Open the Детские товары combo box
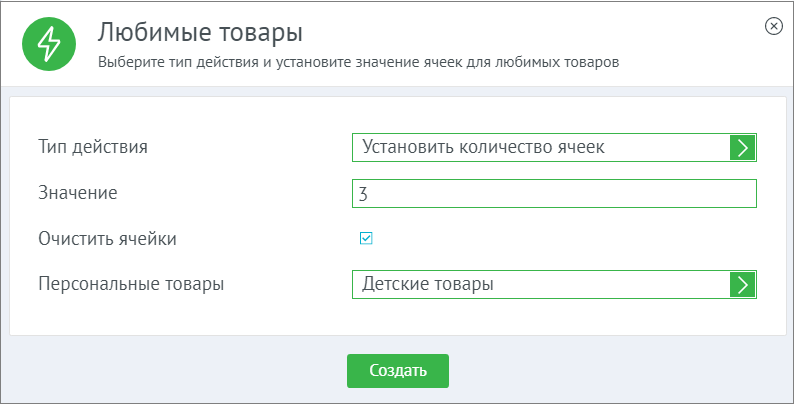Image resolution: width=794 pixels, height=404 pixels. click(554, 285)
